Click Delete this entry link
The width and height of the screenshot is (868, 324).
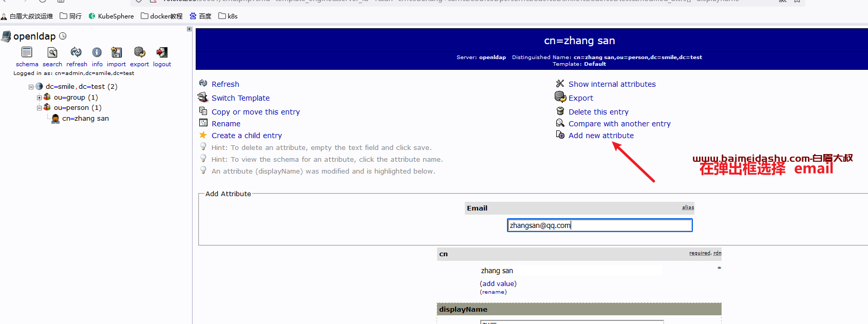[x=598, y=112]
